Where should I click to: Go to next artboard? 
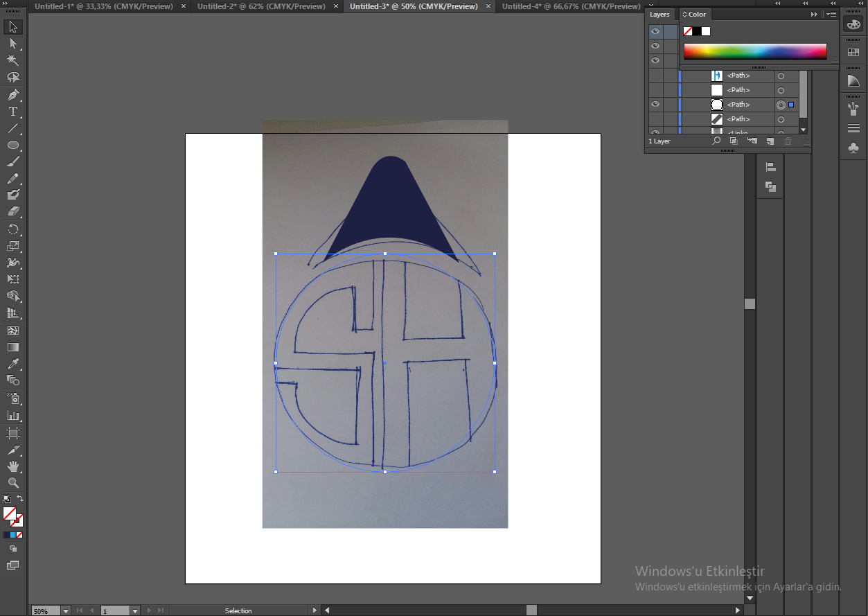tap(150, 610)
